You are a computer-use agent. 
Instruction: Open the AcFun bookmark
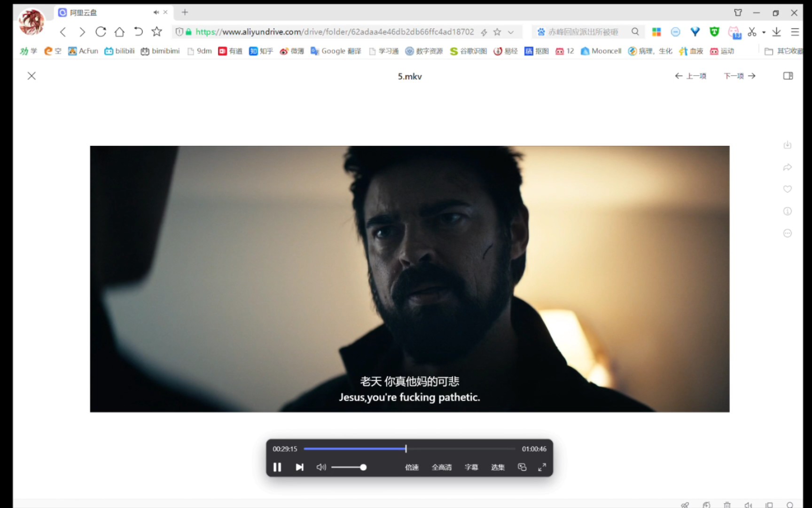83,51
